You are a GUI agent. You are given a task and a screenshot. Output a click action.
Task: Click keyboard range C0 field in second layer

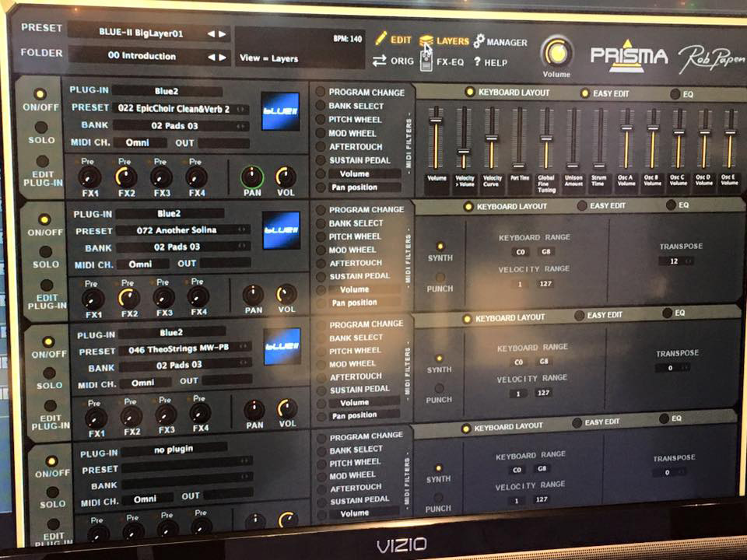[x=521, y=252]
